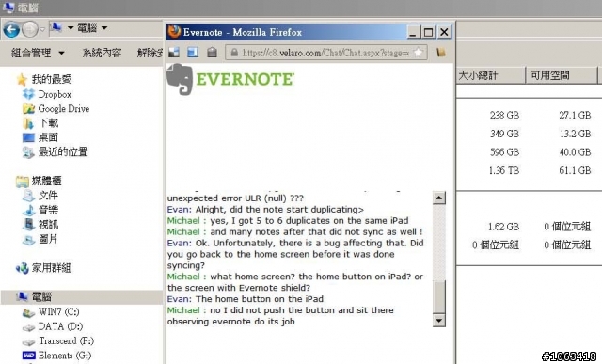Open 下載 downloads folder
The image size is (602, 364).
48,123
